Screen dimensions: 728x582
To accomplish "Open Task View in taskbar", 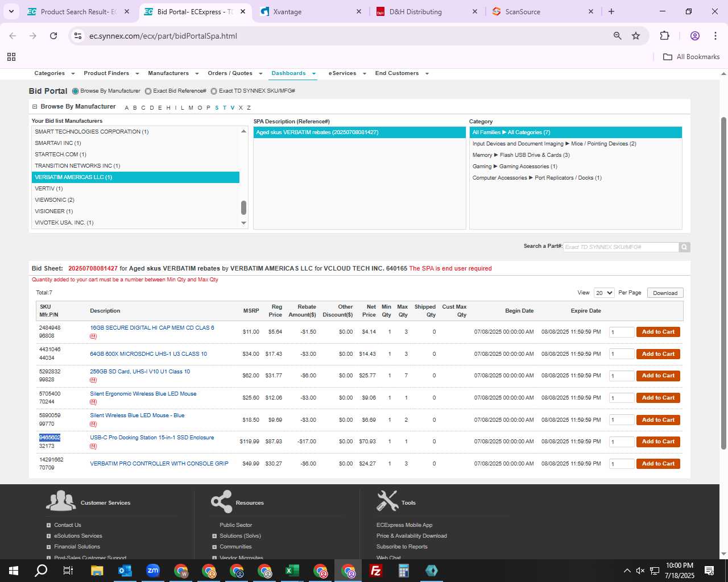I will 68,571.
